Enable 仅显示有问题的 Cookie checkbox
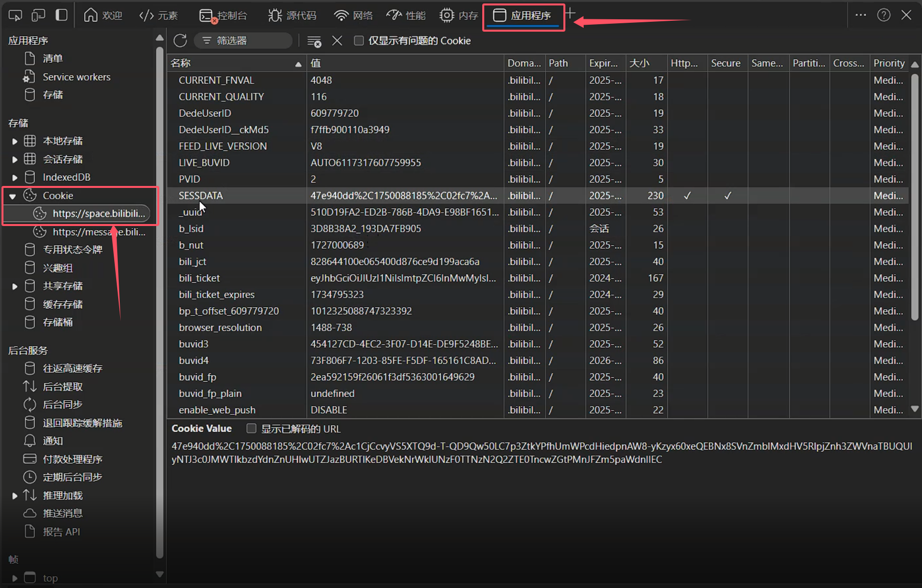This screenshot has width=922, height=588. (x=359, y=41)
